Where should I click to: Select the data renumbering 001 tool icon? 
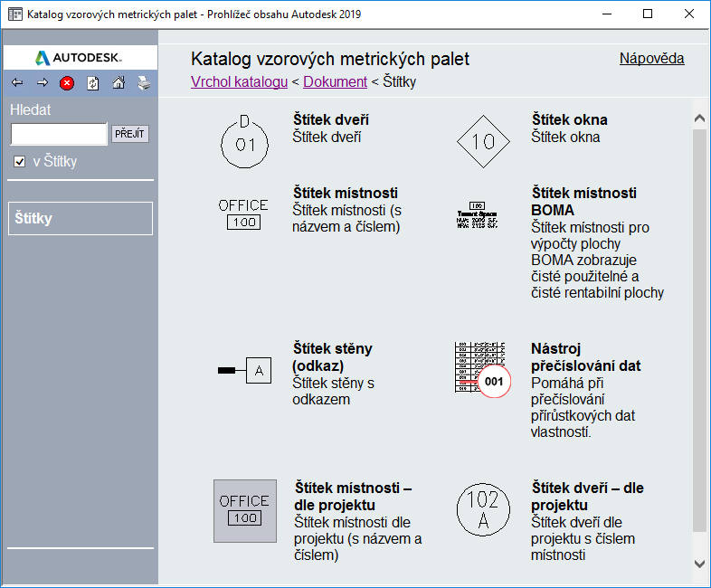pyautogui.click(x=482, y=370)
